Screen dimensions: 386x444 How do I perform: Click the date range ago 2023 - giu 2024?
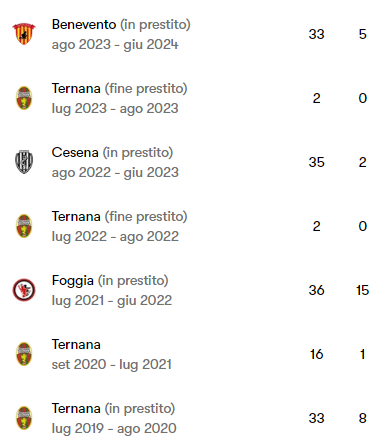115,45
